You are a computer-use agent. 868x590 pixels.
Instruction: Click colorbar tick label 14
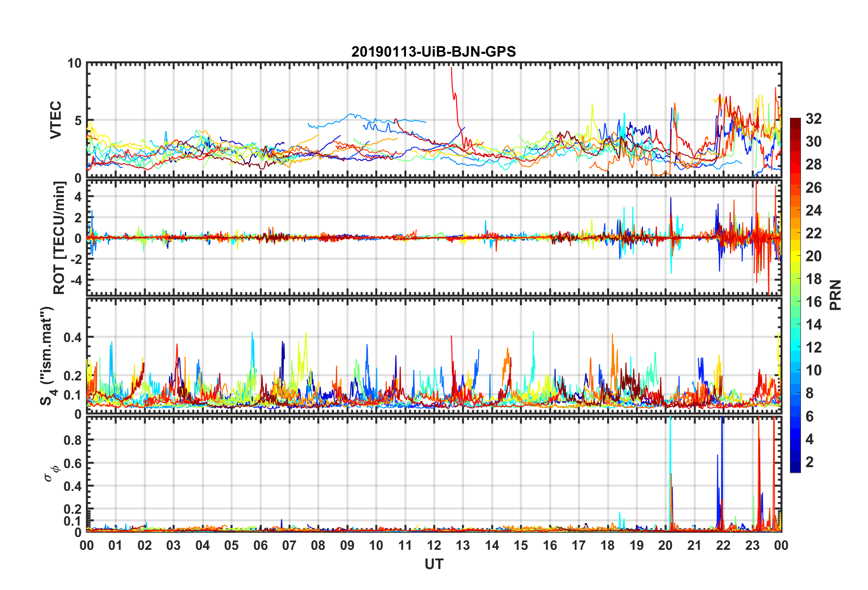point(814,325)
